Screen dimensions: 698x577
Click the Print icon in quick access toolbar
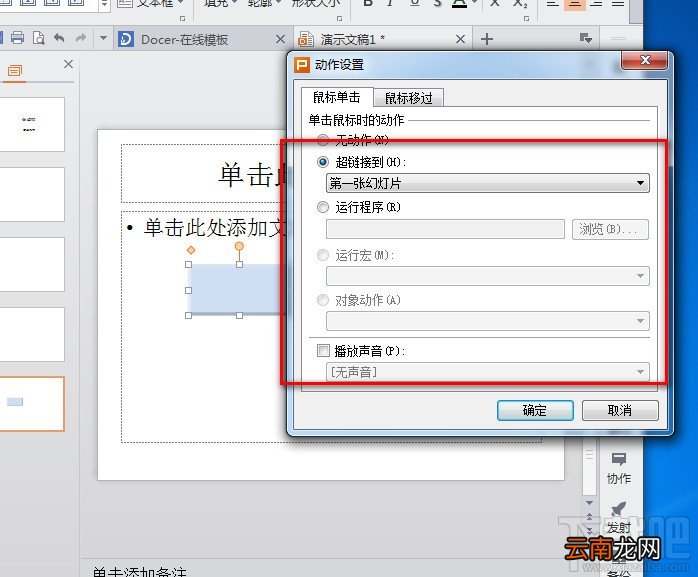pos(17,38)
